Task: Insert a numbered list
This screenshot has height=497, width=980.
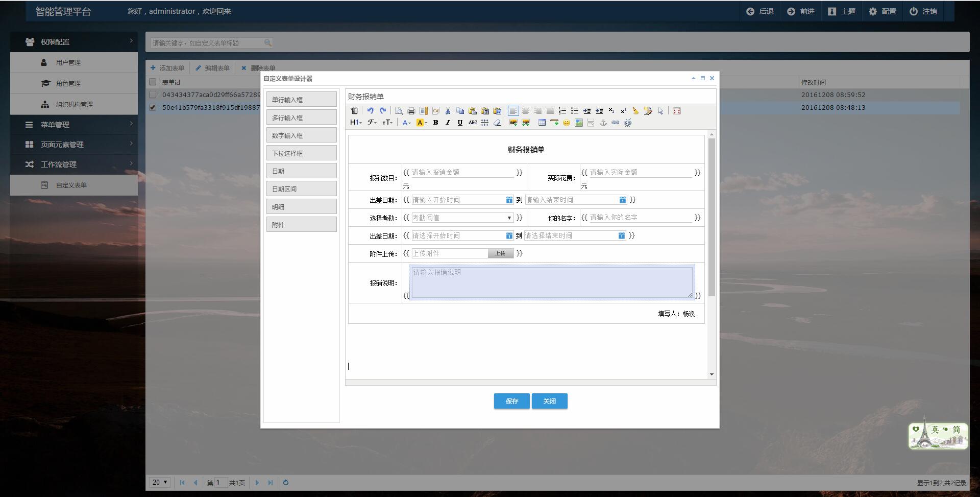Action: 562,111
